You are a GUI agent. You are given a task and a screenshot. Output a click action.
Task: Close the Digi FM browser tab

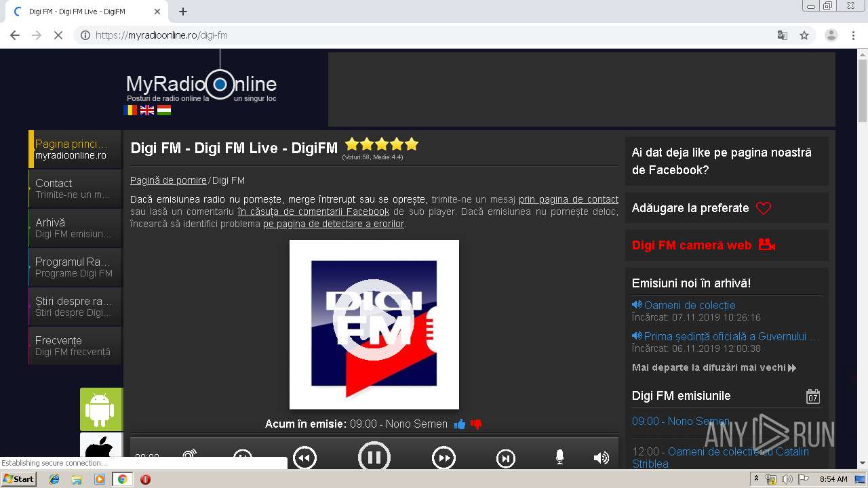pos(157,12)
